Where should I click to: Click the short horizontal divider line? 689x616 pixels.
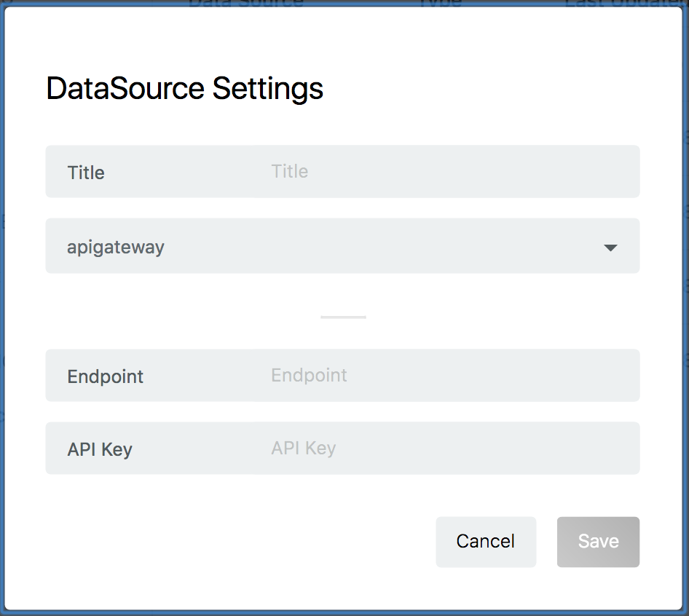pos(343,317)
